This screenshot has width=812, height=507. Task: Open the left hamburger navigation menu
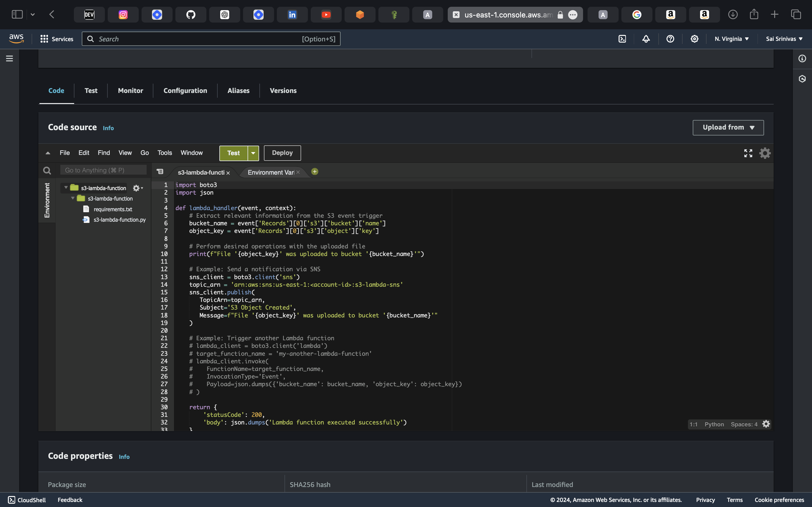(9, 59)
